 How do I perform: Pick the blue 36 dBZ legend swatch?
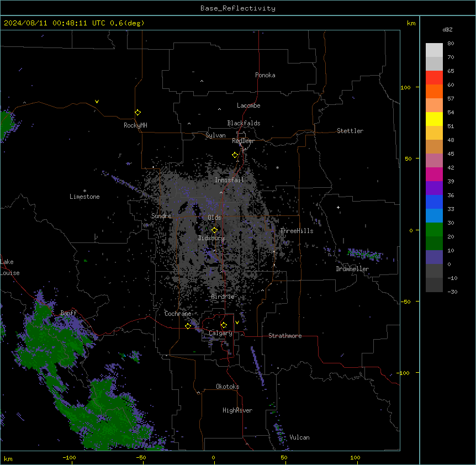(x=434, y=202)
